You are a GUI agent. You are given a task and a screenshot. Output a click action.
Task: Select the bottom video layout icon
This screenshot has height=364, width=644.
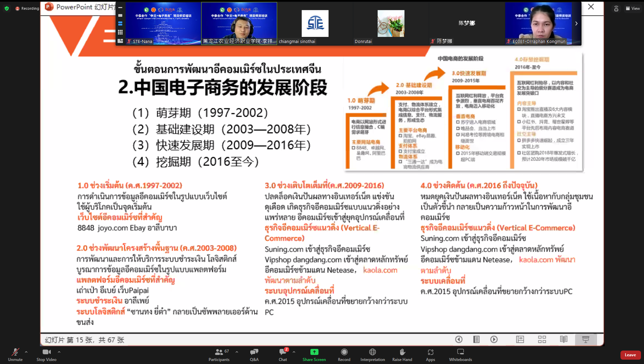coord(120,41)
